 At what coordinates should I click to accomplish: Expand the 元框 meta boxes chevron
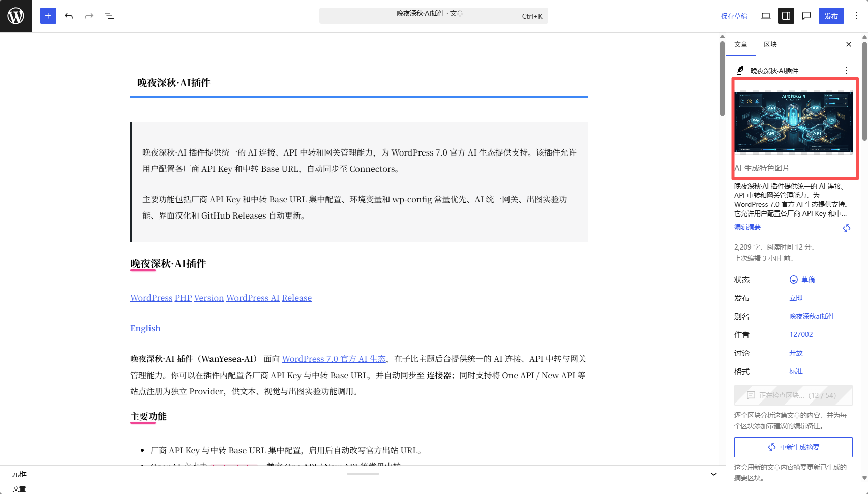(x=714, y=474)
